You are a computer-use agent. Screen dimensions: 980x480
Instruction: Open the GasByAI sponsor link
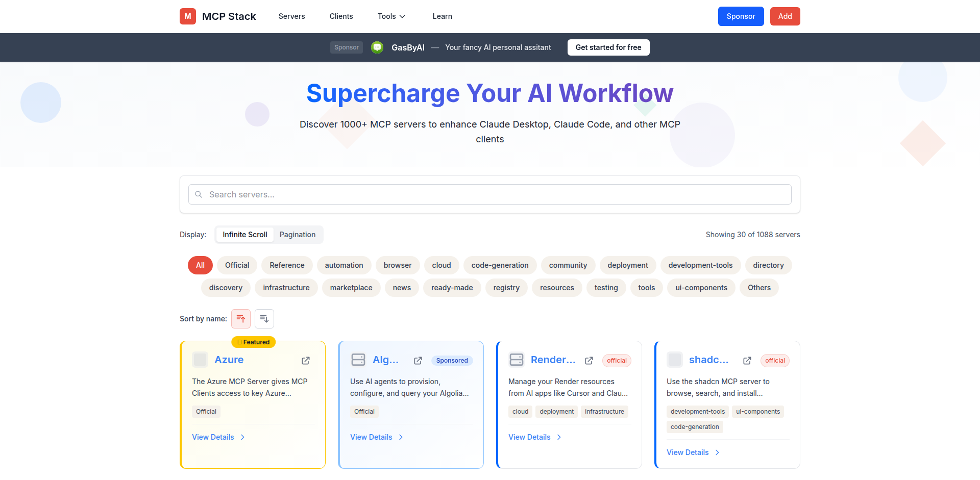pyautogui.click(x=408, y=47)
